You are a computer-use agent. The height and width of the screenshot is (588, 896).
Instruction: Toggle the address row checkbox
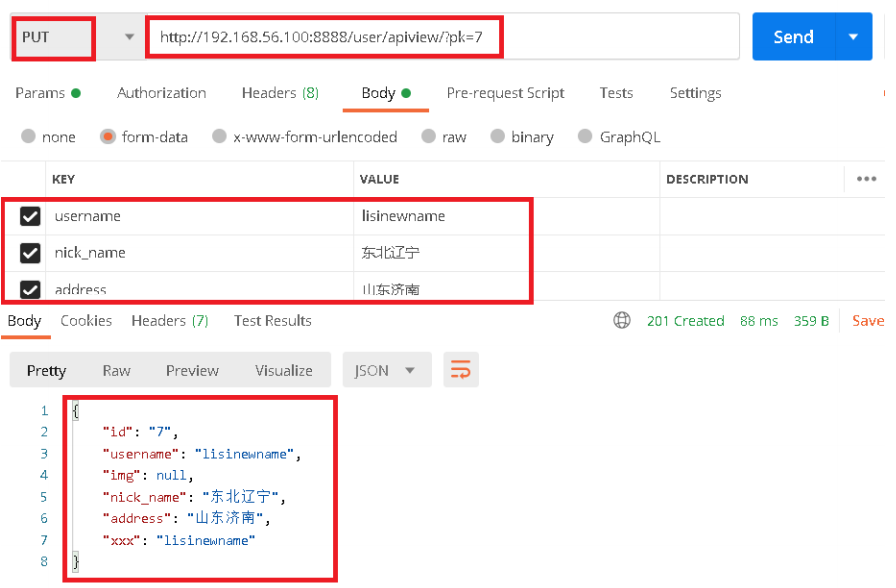(30, 290)
